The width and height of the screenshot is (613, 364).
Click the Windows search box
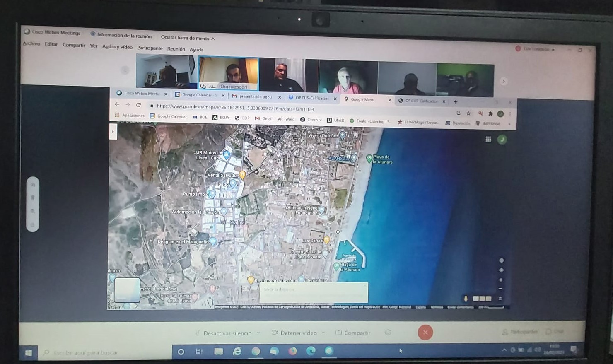[x=106, y=352]
